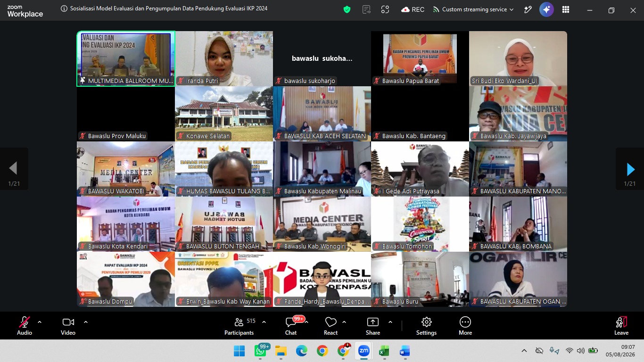Viewport: 644px width, 362px height.
Task: Click the meeting title "Sosialisasi Model Evaluasi..."
Action: [169, 8]
